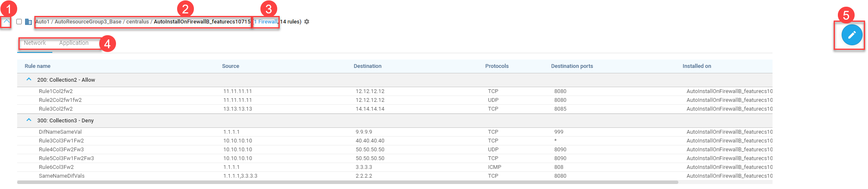Collapse the 300: Collection3 - Deny group

click(29, 120)
